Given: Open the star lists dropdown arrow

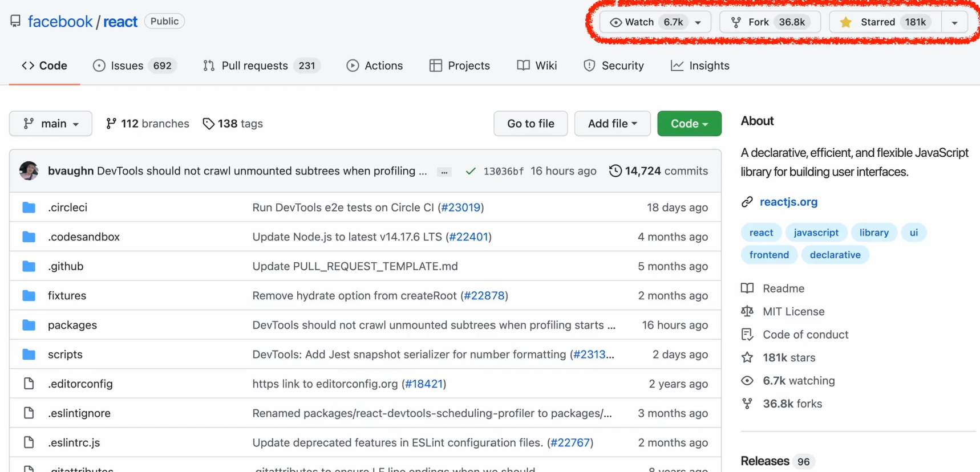Looking at the screenshot, I should 954,23.
